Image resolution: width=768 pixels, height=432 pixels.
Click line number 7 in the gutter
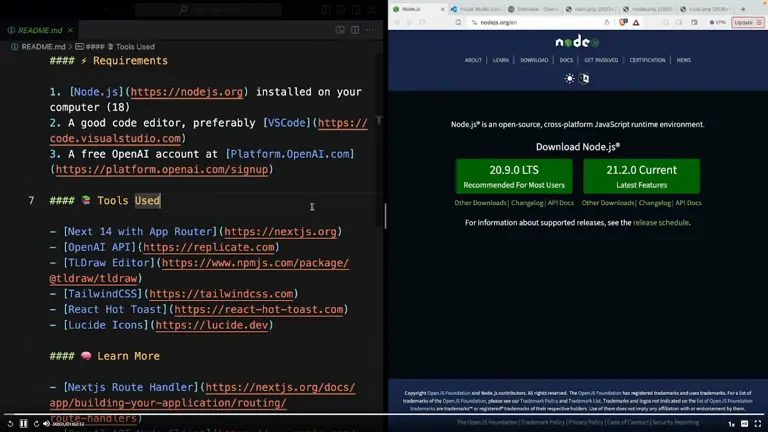[x=31, y=201]
